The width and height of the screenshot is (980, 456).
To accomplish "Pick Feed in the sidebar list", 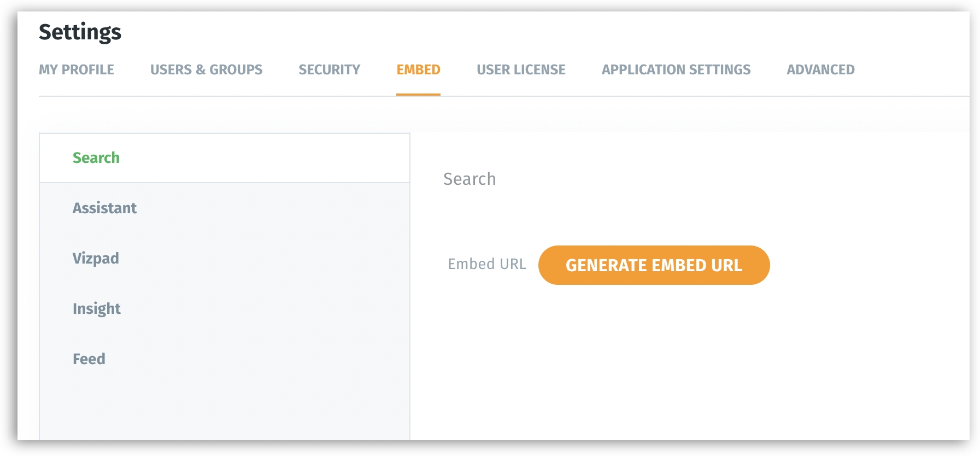I will click(x=89, y=359).
